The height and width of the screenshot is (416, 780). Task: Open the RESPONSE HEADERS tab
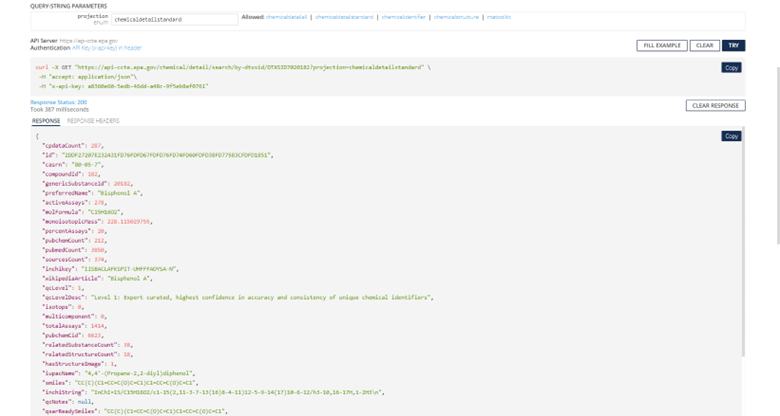tap(93, 121)
